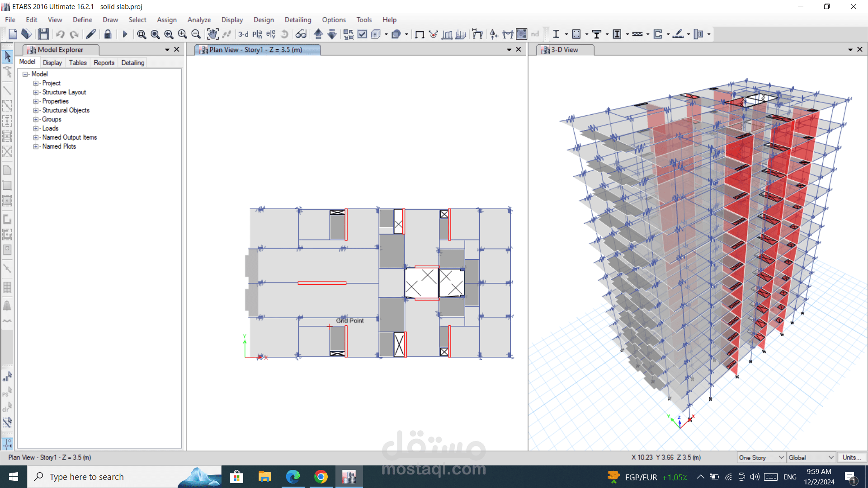This screenshot has width=868, height=488.
Task: Expand the Project tree node
Action: coord(36,83)
